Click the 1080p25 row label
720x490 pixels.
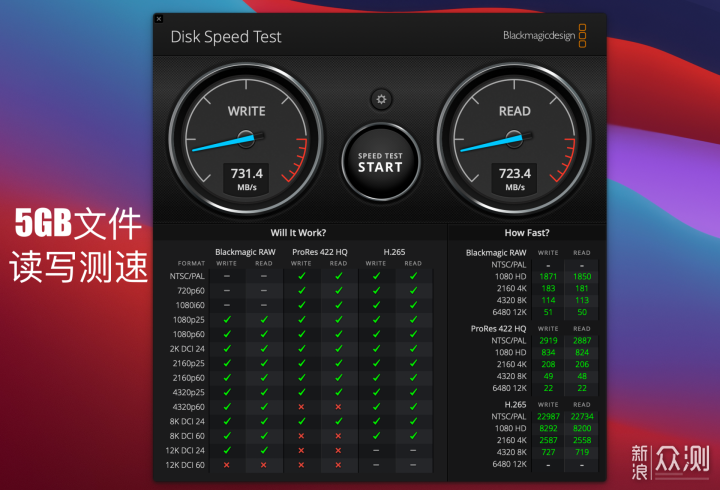(189, 320)
